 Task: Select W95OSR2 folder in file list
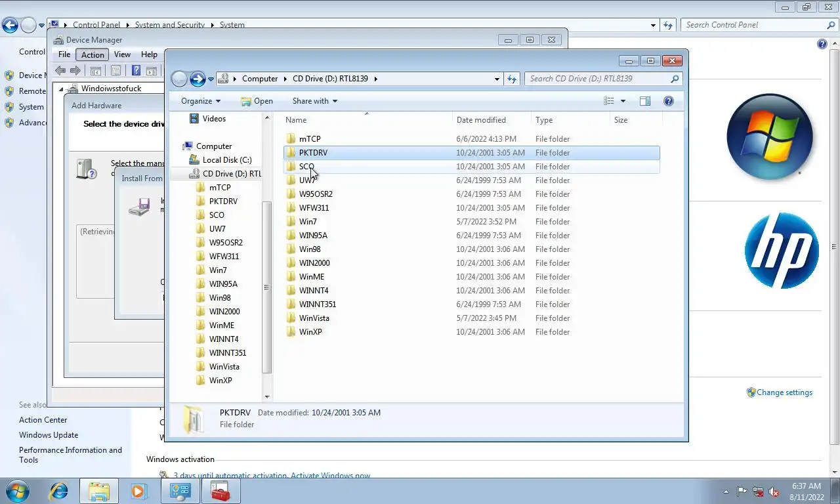[471, 194]
